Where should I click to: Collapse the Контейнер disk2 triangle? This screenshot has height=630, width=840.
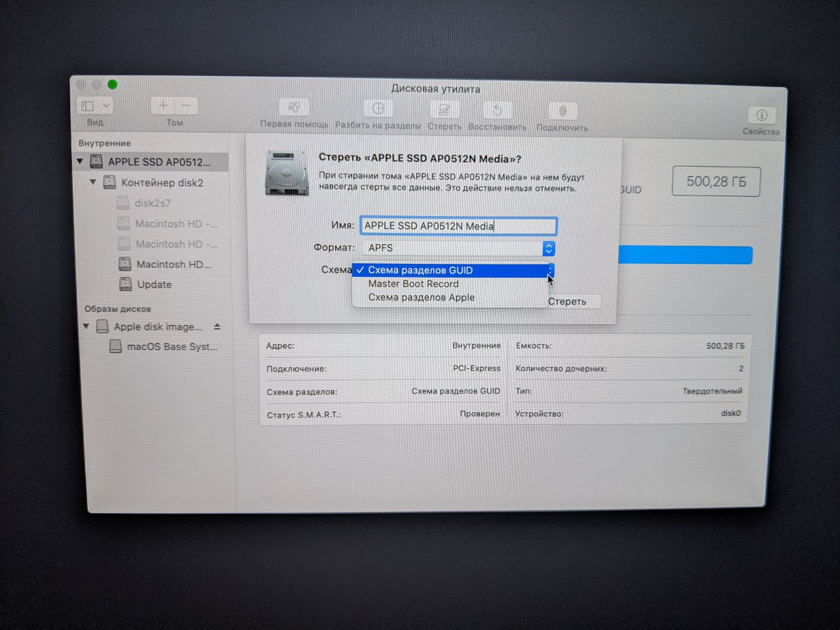coord(93,182)
